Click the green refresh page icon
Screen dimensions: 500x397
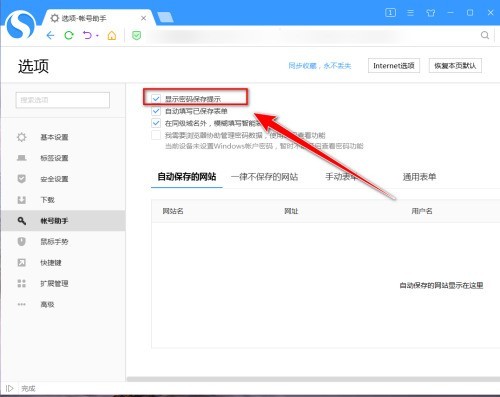[x=69, y=35]
